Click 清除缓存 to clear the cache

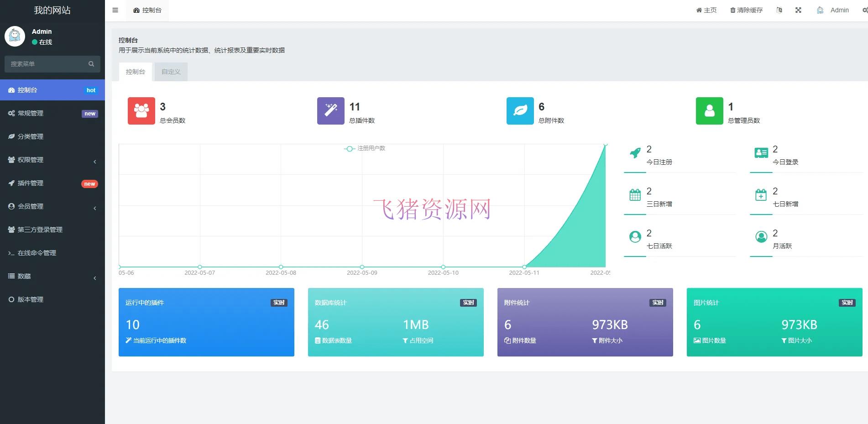[746, 10]
